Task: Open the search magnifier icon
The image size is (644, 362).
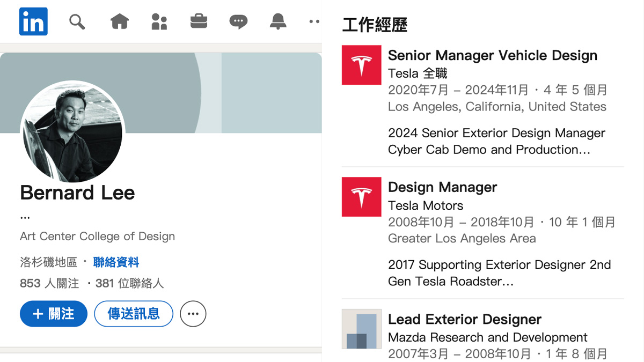Action: click(77, 21)
